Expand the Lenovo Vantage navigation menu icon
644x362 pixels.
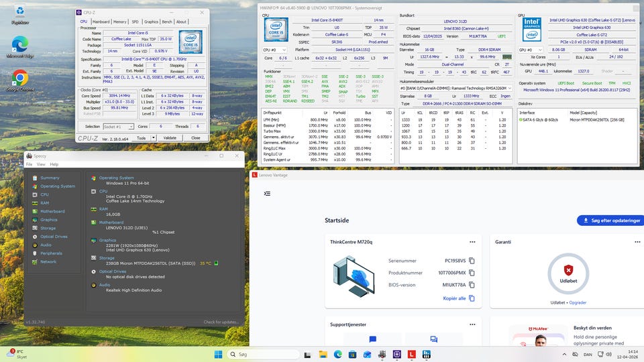point(267,194)
